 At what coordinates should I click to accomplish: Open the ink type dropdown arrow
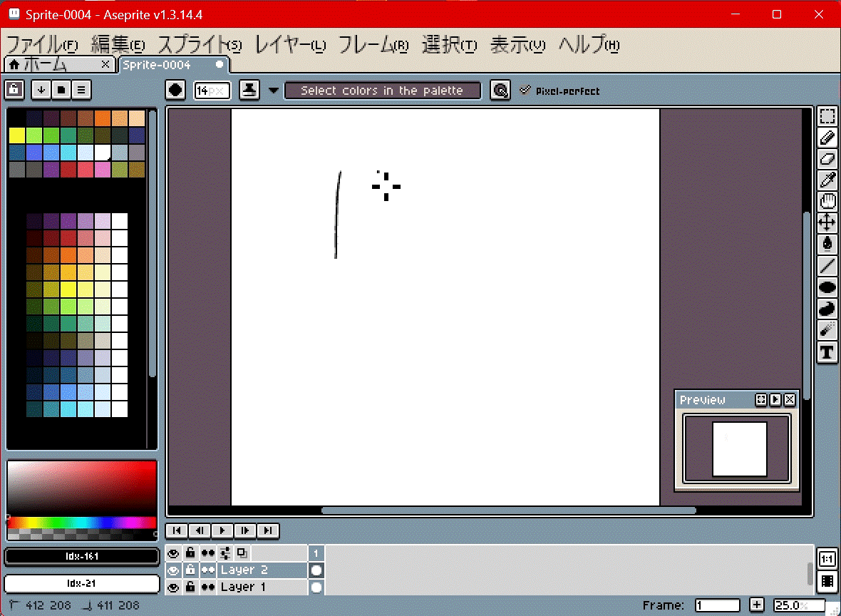click(274, 91)
